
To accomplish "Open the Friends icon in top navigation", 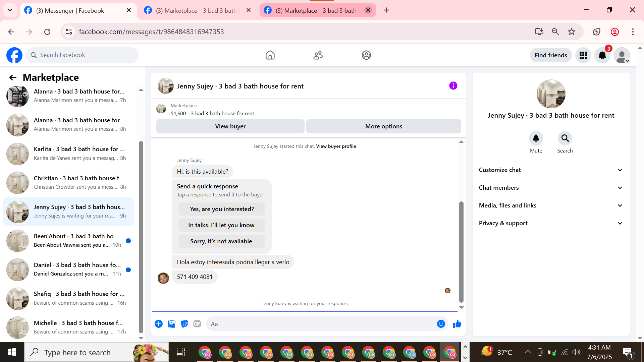I will click(318, 55).
